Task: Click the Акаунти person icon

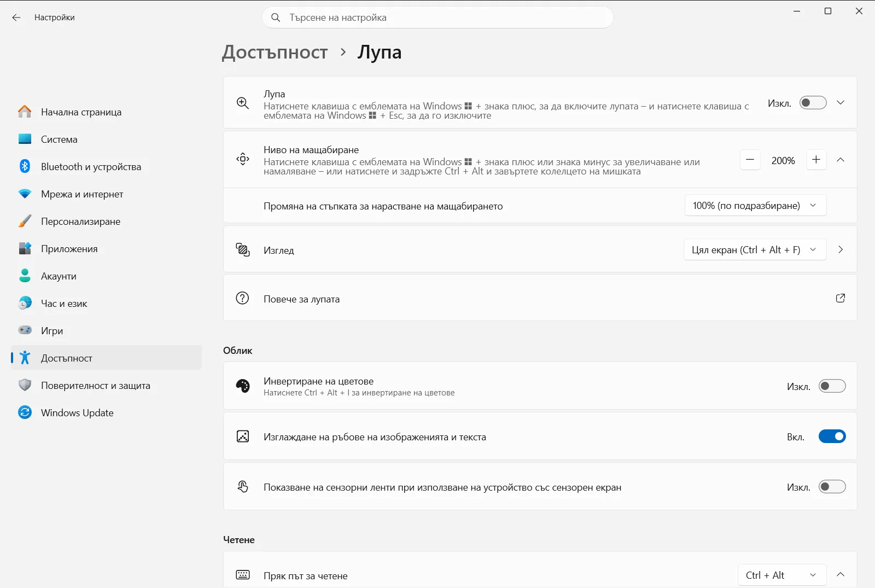Action: (x=25, y=276)
